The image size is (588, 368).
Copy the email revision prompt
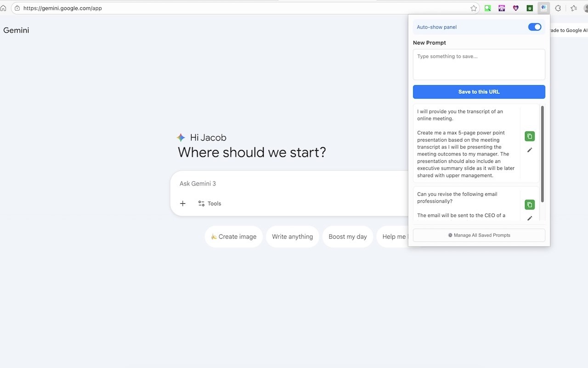530,205
